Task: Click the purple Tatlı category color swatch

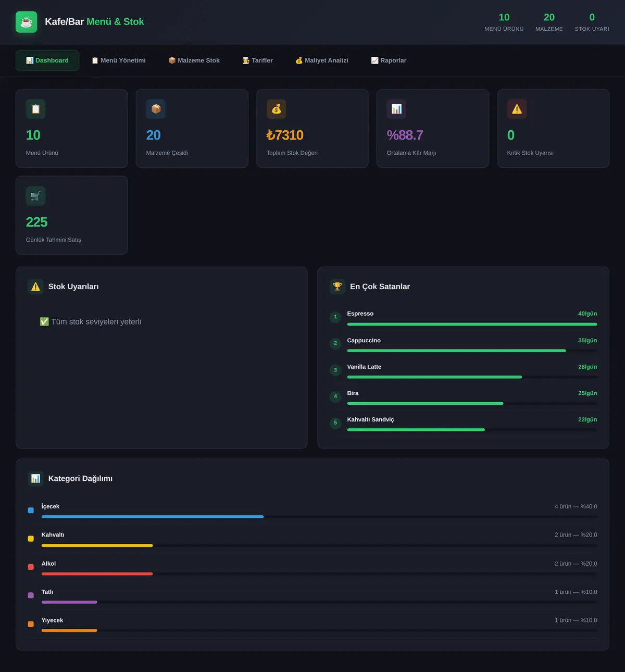Action: tap(31, 595)
